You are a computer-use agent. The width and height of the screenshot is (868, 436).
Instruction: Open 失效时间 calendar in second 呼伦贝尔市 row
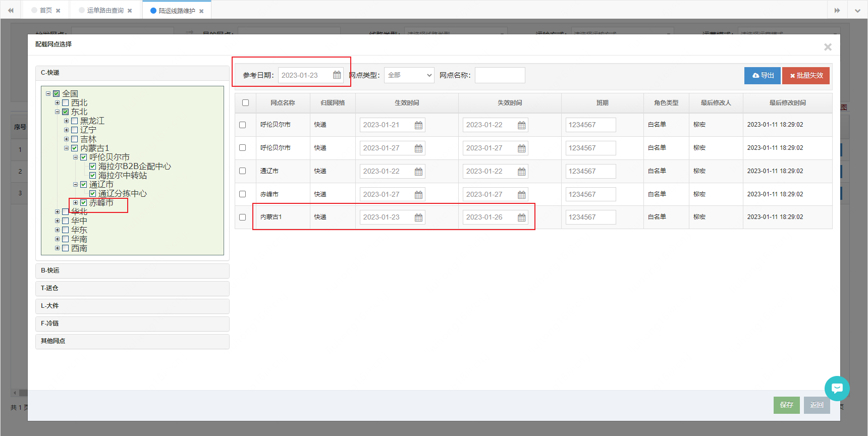[521, 148]
